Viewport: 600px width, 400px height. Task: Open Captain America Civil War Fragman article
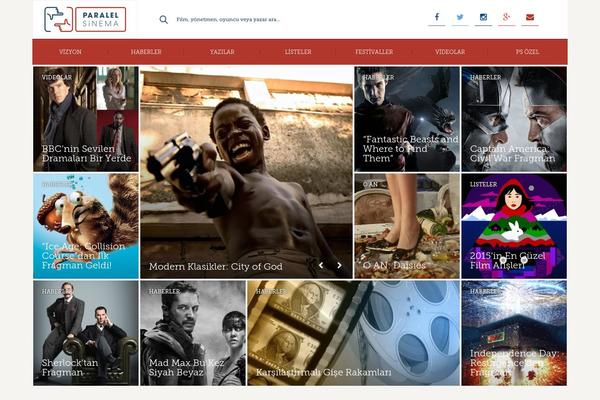(x=514, y=119)
